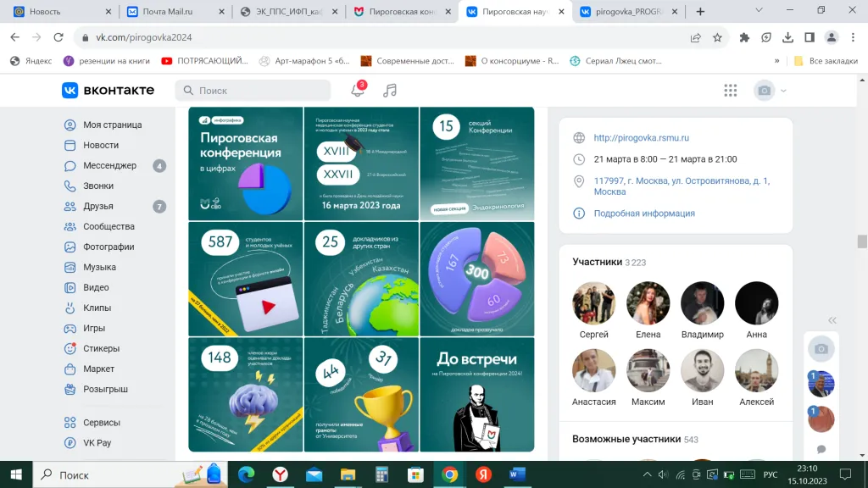The width and height of the screenshot is (868, 488).
Task: Open the Все закладки folder
Action: tap(826, 61)
